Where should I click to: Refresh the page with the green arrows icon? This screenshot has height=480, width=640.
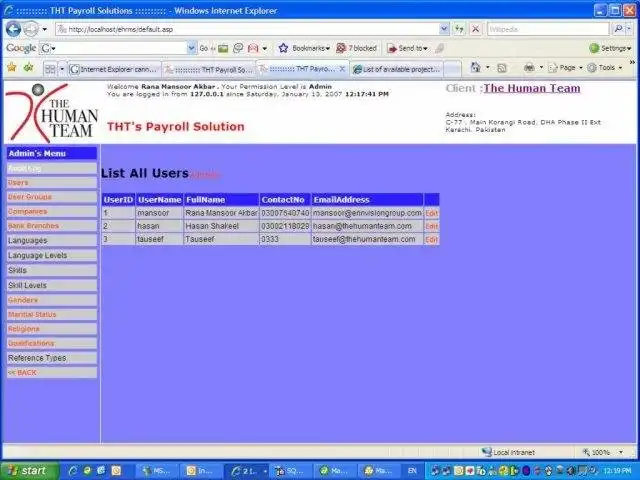tap(459, 29)
